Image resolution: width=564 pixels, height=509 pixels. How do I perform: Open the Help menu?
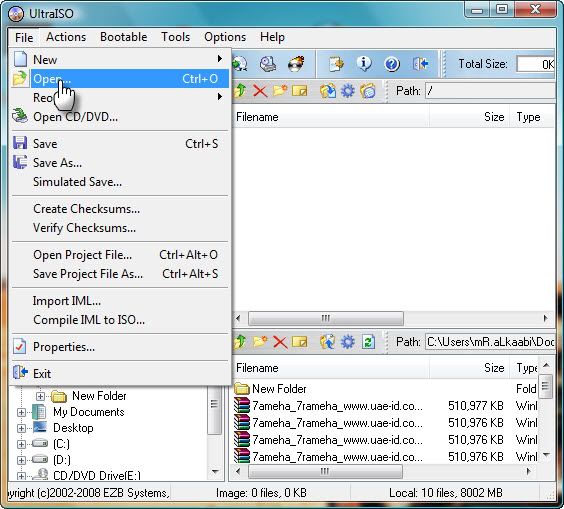click(x=272, y=37)
